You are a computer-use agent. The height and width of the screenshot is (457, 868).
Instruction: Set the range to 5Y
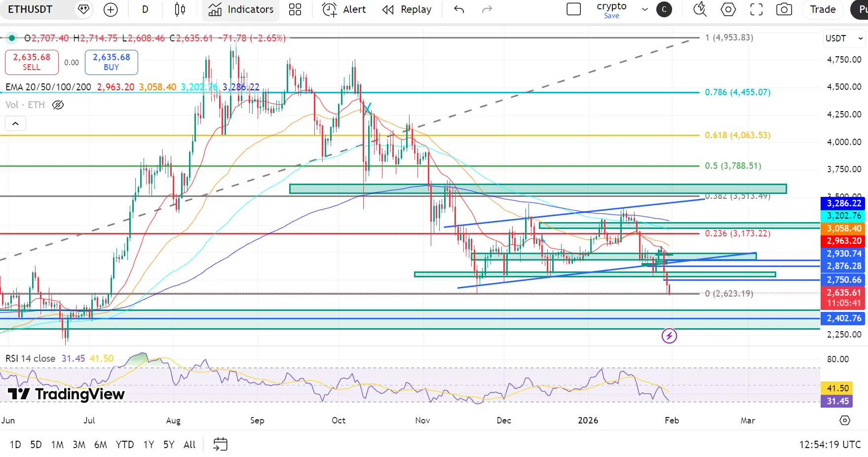pos(169,445)
